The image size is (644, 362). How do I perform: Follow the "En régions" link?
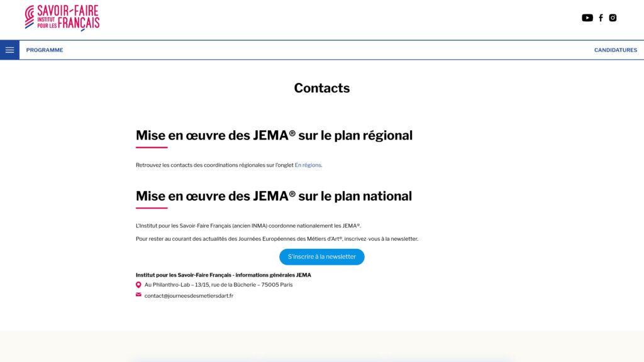[x=308, y=165]
